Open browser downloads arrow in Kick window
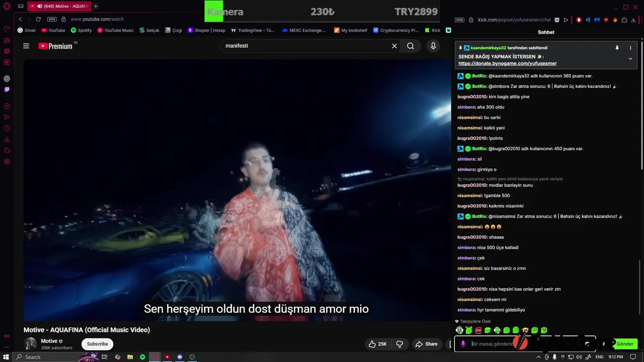The height and width of the screenshot is (362, 644). pyautogui.click(x=633, y=20)
